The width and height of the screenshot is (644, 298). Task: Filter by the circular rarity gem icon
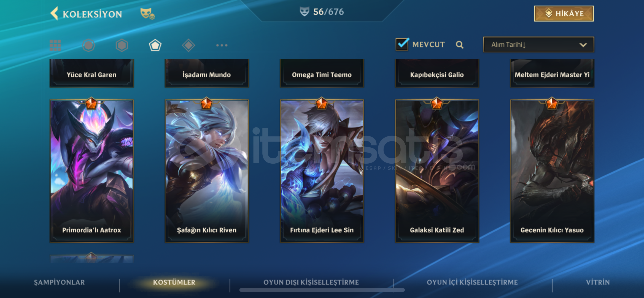point(88,45)
